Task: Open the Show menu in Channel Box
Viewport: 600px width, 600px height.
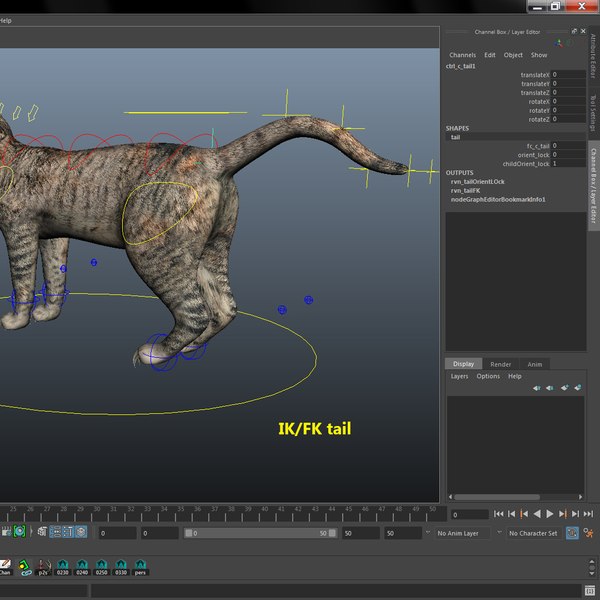Action: click(539, 55)
